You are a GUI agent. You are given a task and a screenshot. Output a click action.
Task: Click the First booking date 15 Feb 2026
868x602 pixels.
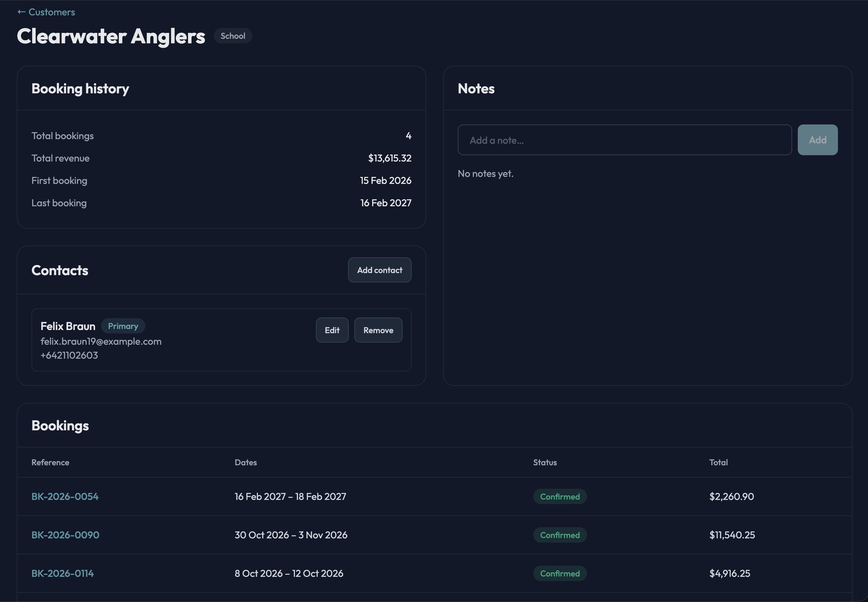[x=385, y=180]
